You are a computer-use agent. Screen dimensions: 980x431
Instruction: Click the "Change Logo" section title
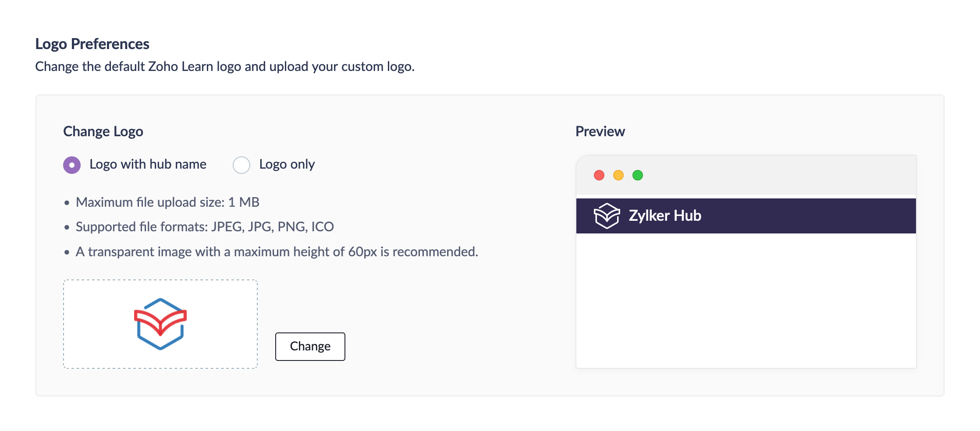[x=103, y=131]
